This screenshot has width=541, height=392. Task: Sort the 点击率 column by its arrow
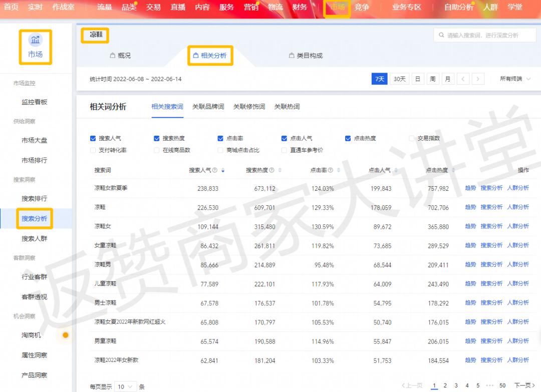coord(339,171)
